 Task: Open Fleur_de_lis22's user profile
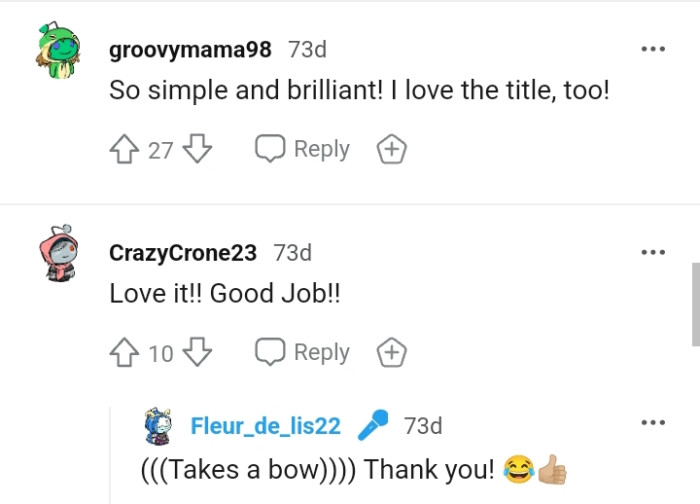click(x=265, y=426)
